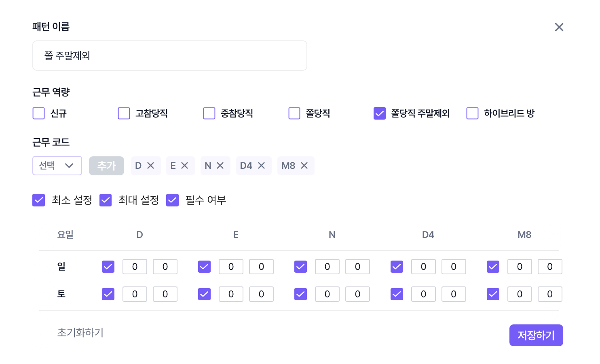Screen dimensions: 600x364
Task: Remove the D4 work code chip
Action: click(262, 166)
